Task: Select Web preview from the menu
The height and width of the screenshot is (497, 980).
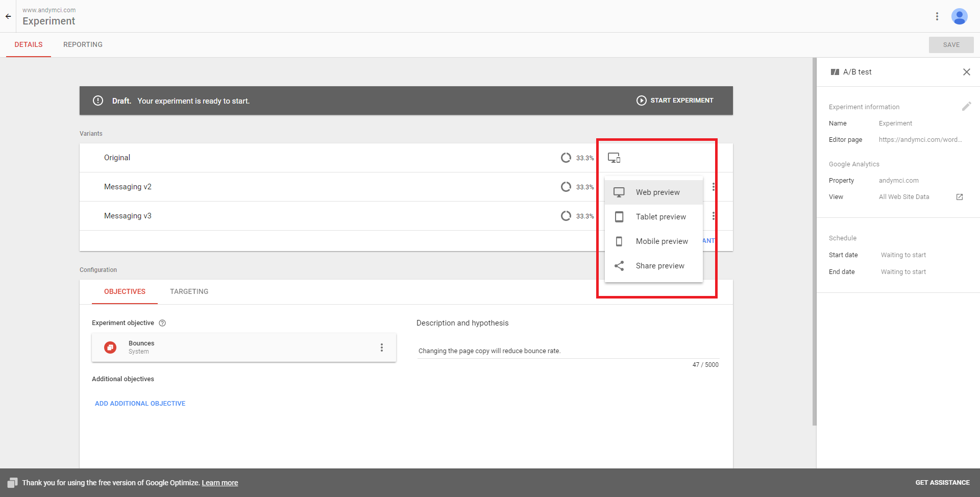Action: (657, 192)
